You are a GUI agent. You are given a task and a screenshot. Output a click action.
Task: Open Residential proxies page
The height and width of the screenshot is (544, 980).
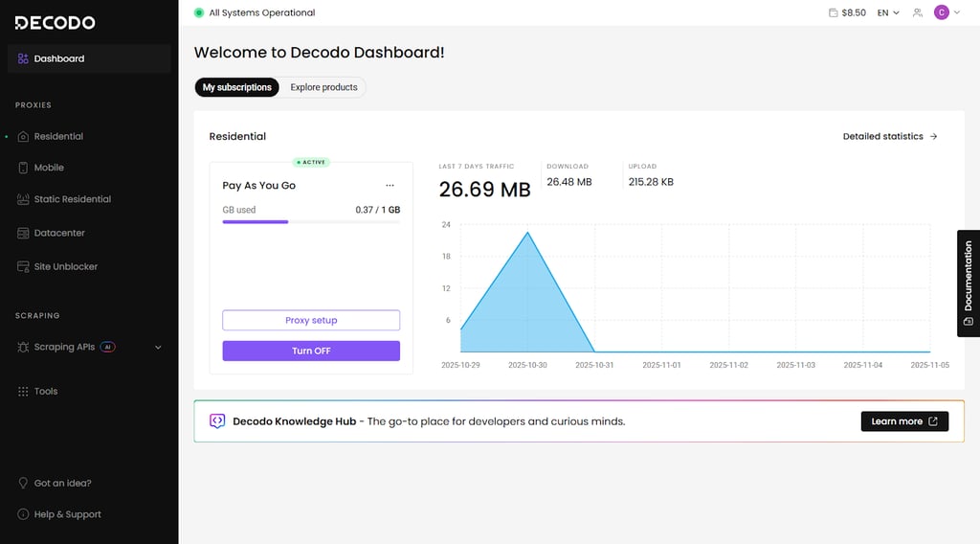pos(58,136)
